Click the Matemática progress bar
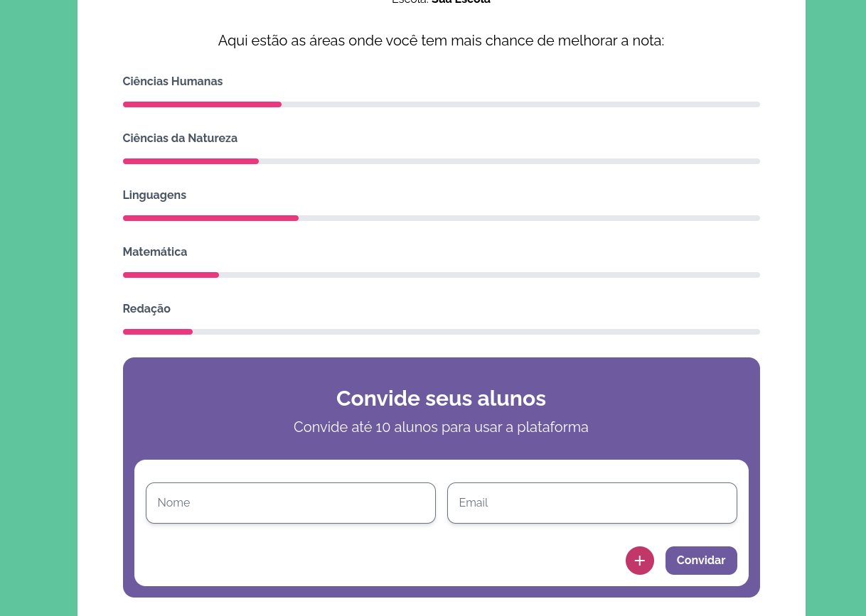The image size is (866, 616). pyautogui.click(x=441, y=275)
